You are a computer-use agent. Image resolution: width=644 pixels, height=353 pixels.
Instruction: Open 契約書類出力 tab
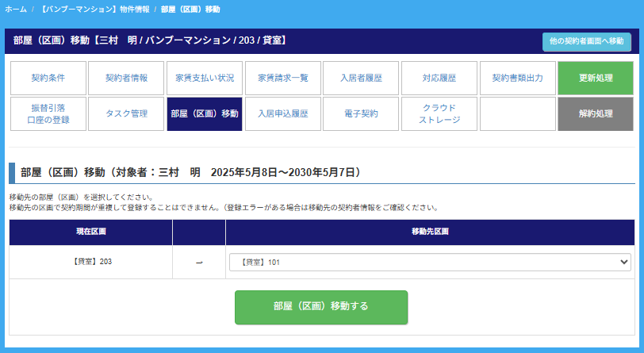point(518,78)
